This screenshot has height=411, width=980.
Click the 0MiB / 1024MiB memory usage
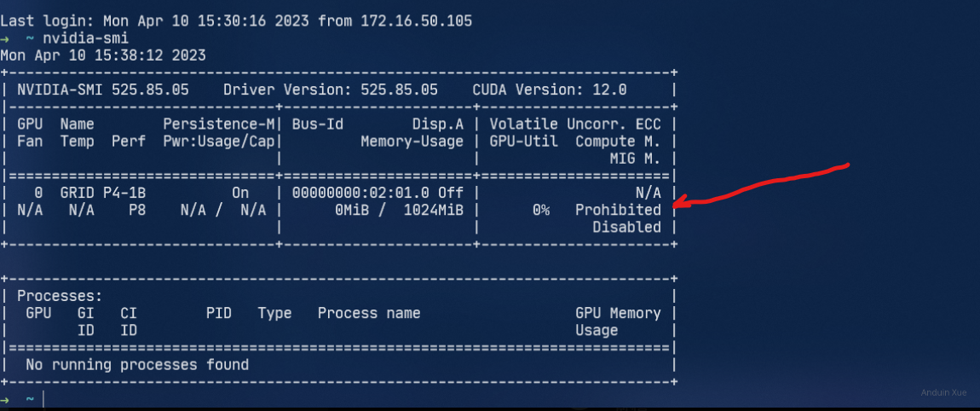coord(399,210)
